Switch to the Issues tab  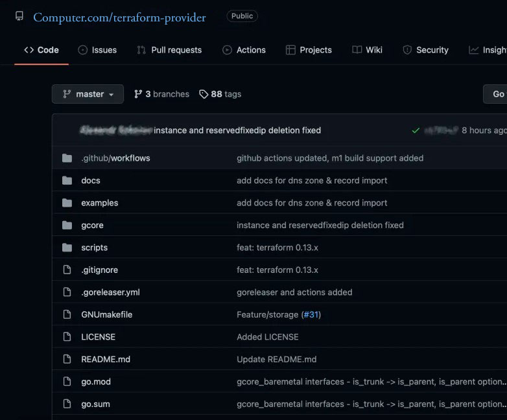pos(97,50)
